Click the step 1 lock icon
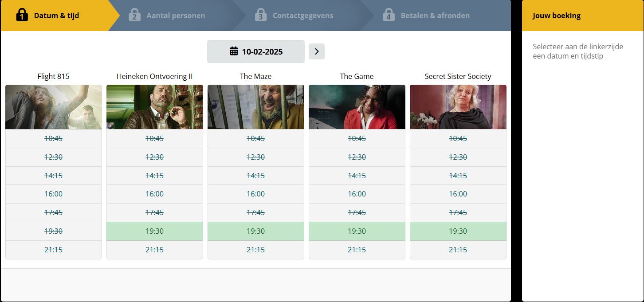The height and width of the screenshot is (302, 644). [22, 15]
